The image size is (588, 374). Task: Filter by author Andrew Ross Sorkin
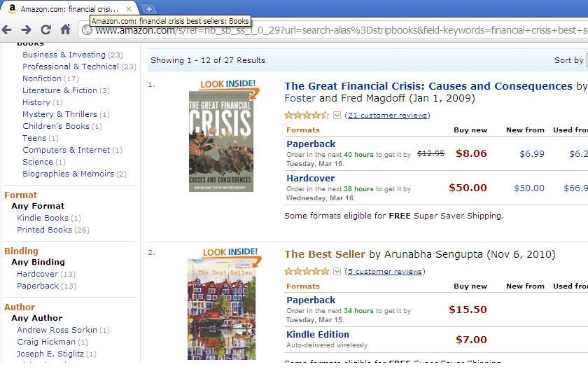tap(57, 330)
